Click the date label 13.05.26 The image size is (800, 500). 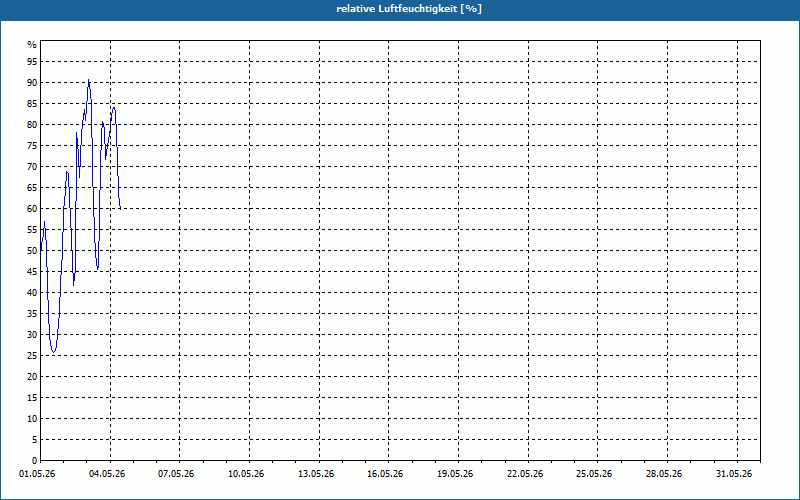316,474
